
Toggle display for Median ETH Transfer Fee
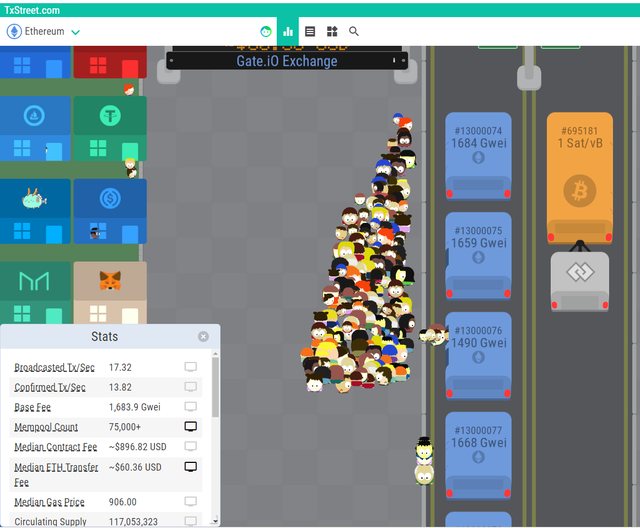[x=191, y=466]
